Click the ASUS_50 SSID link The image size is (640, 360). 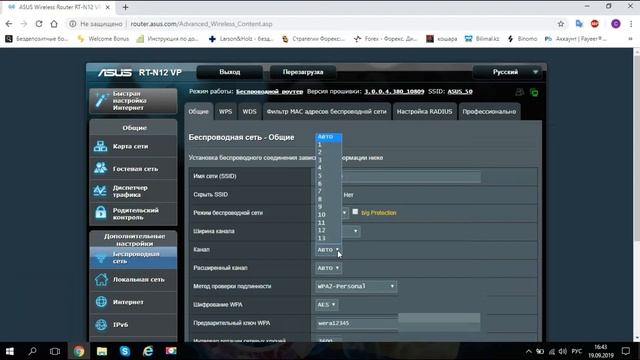coord(460,91)
